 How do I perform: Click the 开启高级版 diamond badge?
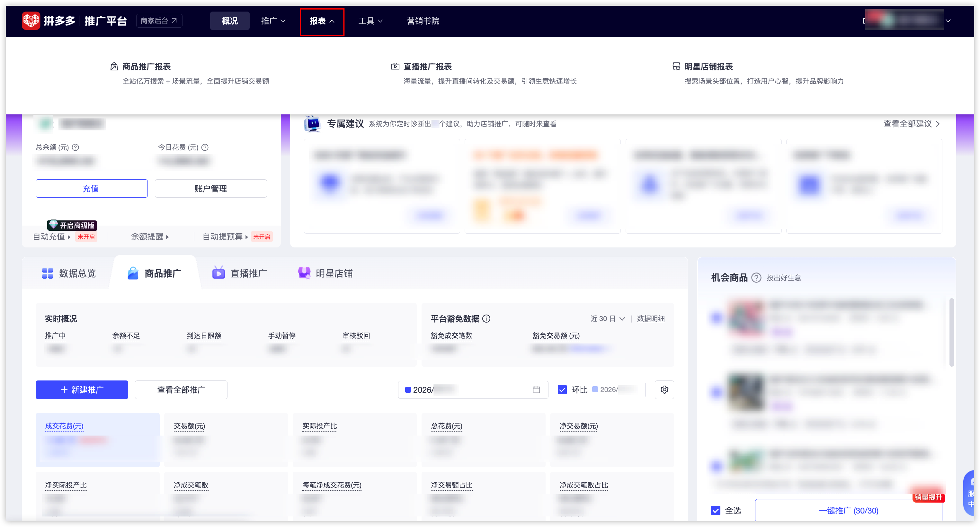72,225
